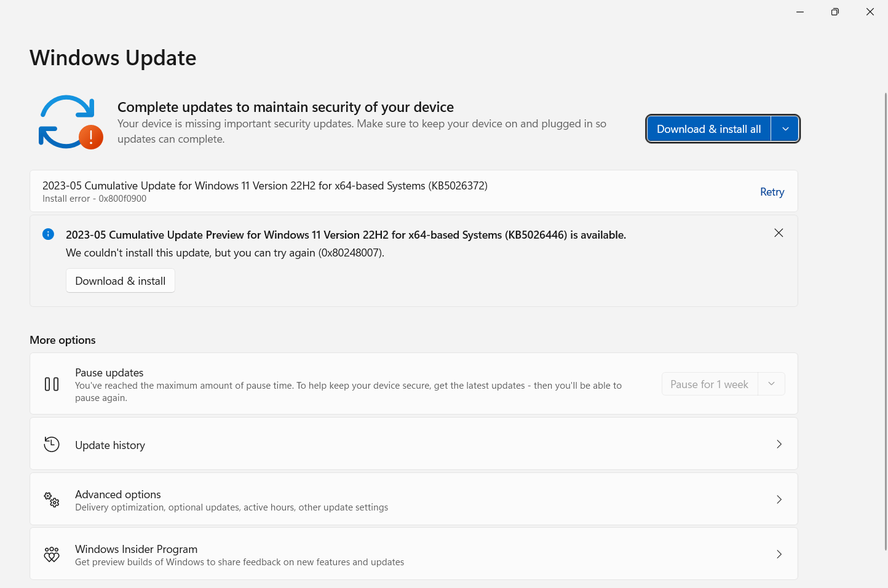Dismiss the KB5026446 preview update notice

click(x=779, y=233)
